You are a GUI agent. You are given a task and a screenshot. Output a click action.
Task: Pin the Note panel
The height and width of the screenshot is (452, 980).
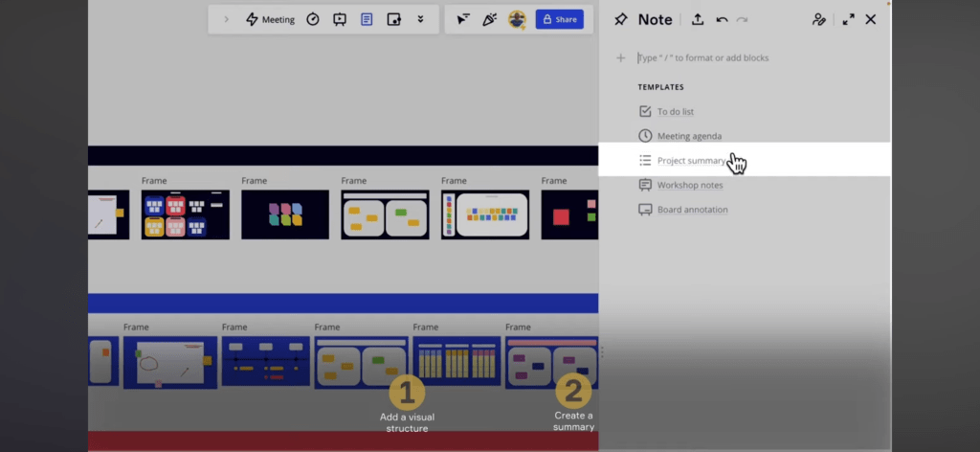coord(620,19)
